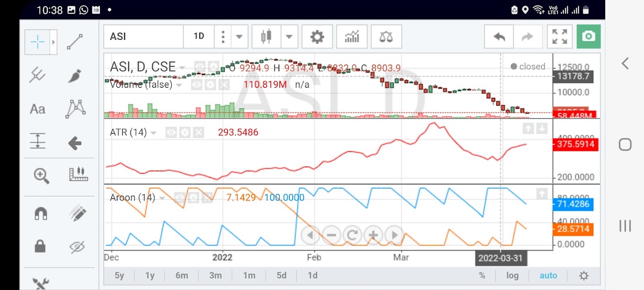Switch to the 6m time range
Screen dimensions: 644x290
click(x=182, y=275)
